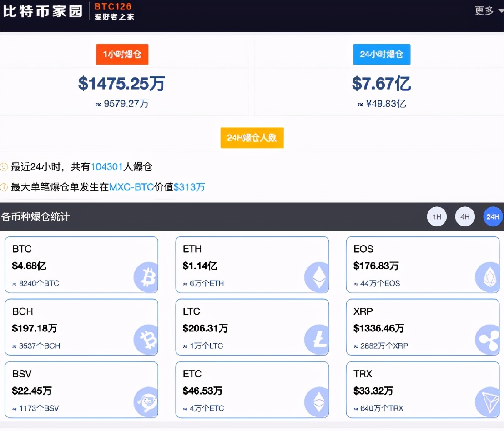Click the ≈ 3537个BCH amount
Screen dimensions: 504x431
[36, 346]
